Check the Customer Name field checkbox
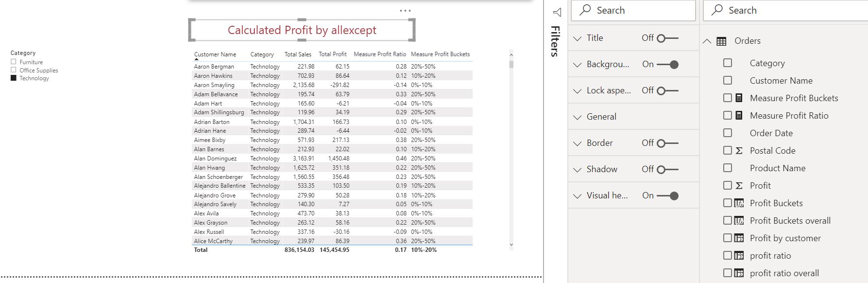The height and width of the screenshot is (283, 868). point(728,80)
